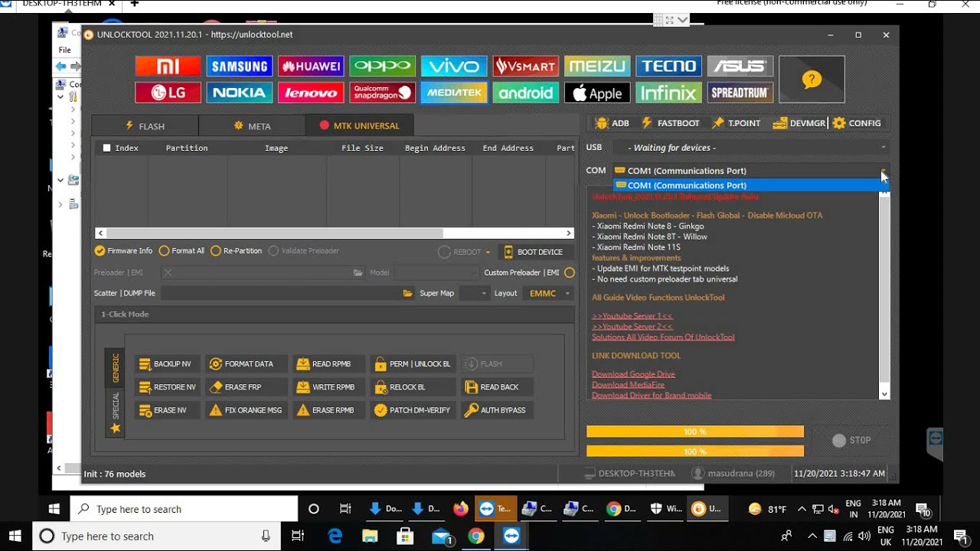Click the FIX ORANGE MSG button
980x551 pixels.
click(247, 410)
